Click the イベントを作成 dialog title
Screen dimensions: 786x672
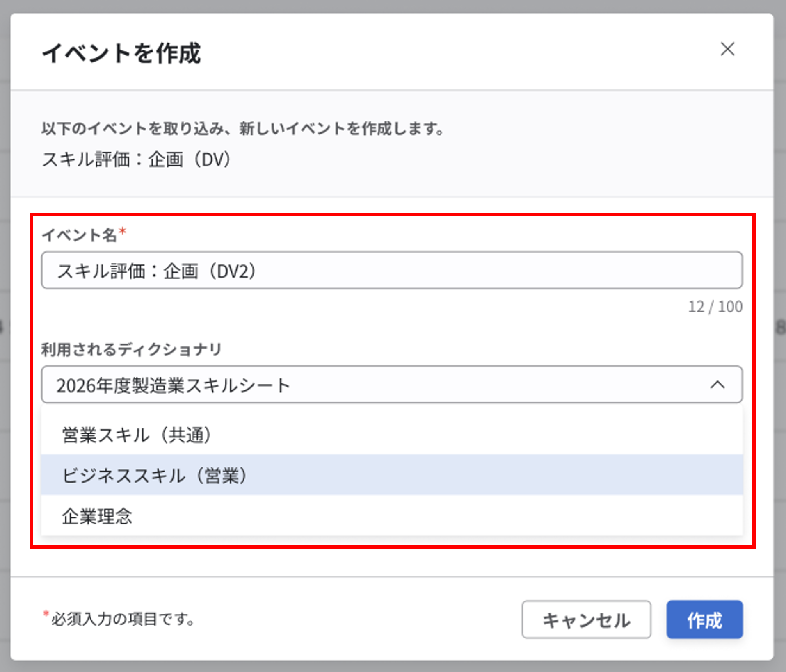click(121, 53)
